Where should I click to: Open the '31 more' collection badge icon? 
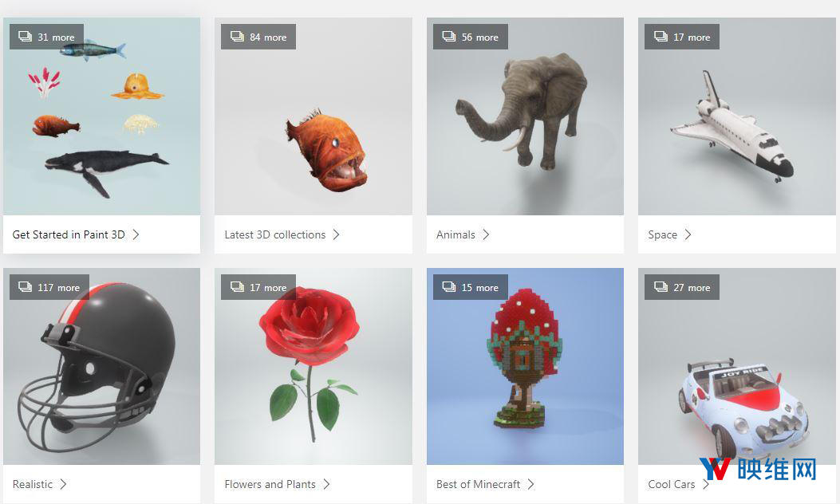tap(46, 37)
